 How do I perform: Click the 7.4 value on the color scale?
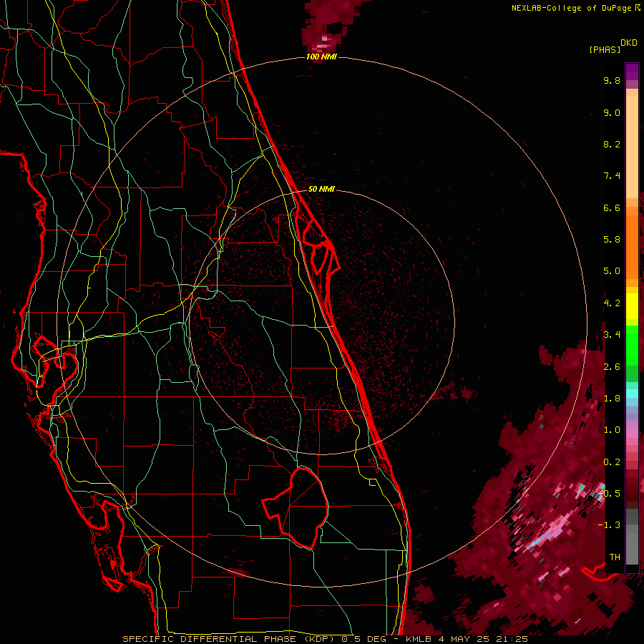tap(612, 176)
